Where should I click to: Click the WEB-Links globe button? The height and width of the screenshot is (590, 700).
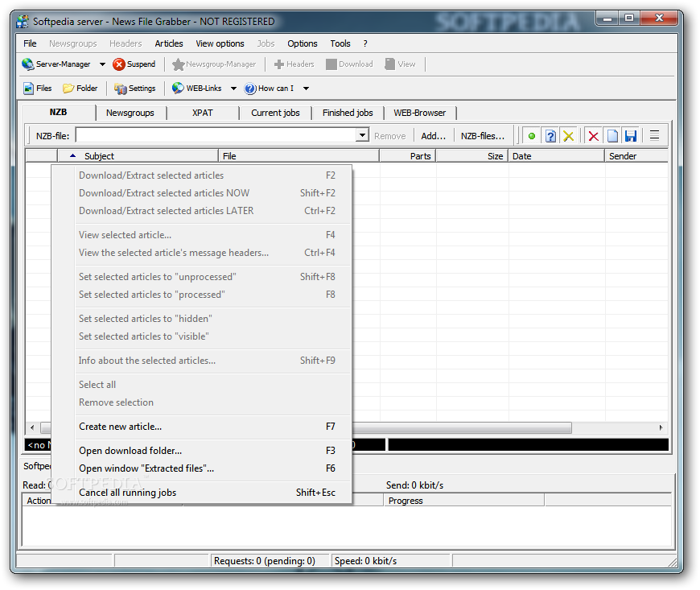(197, 89)
